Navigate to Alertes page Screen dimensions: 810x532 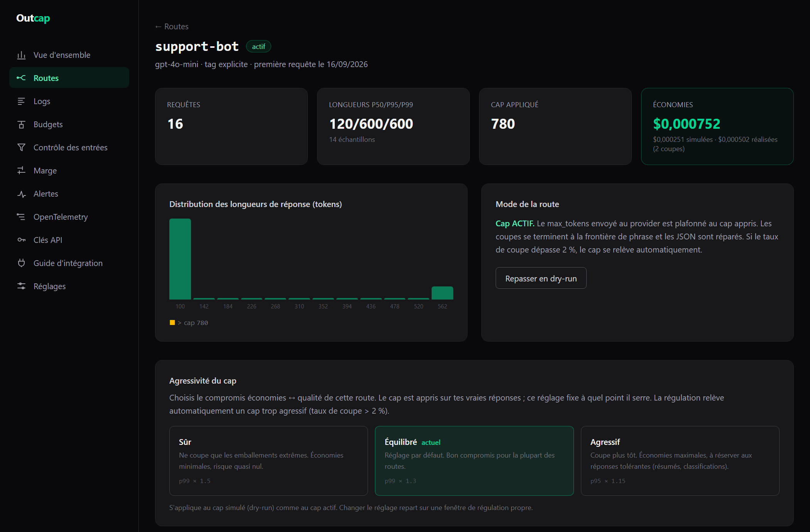[x=69, y=194]
